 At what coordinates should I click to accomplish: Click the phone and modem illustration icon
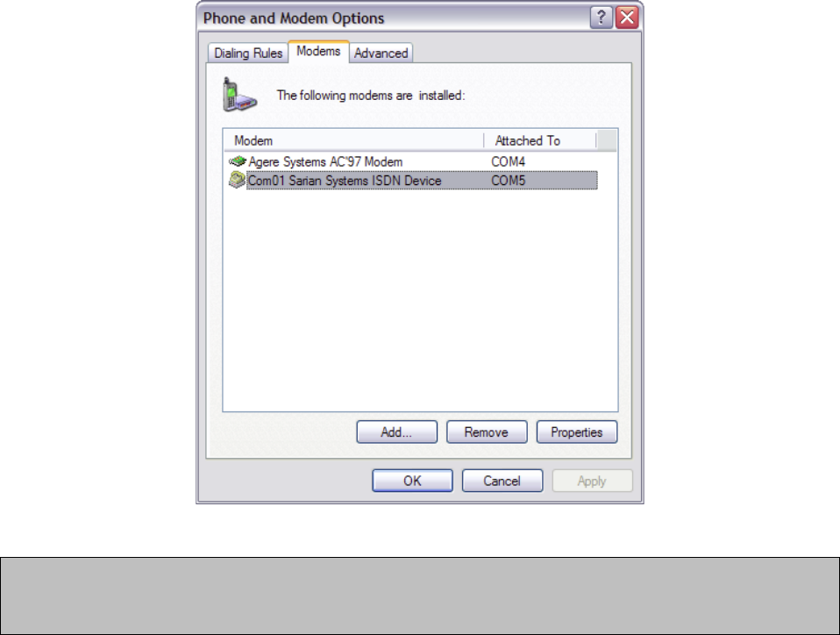(x=239, y=95)
